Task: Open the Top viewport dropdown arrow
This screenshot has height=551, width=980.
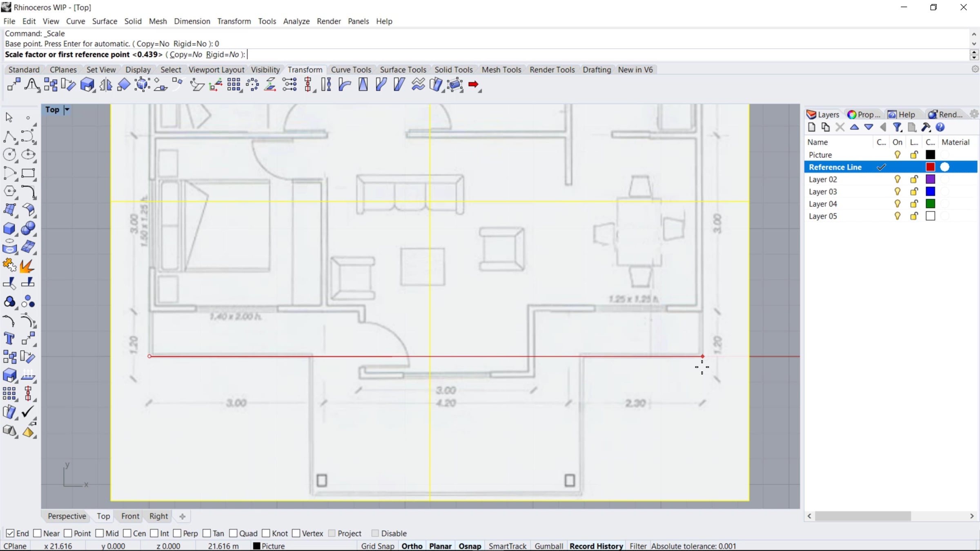Action: pos(67,109)
